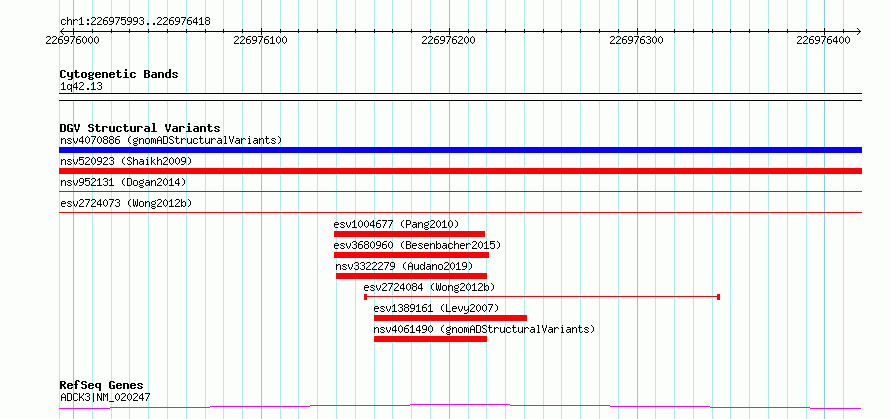Click the 1q42.13 band label

pos(81,86)
